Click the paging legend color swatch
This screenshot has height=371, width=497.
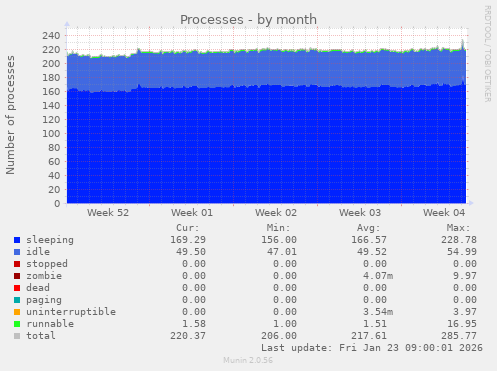pos(17,300)
